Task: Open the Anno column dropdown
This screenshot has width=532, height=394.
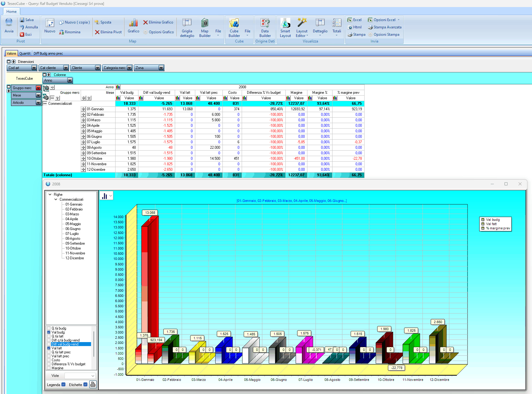Action: (x=70, y=80)
